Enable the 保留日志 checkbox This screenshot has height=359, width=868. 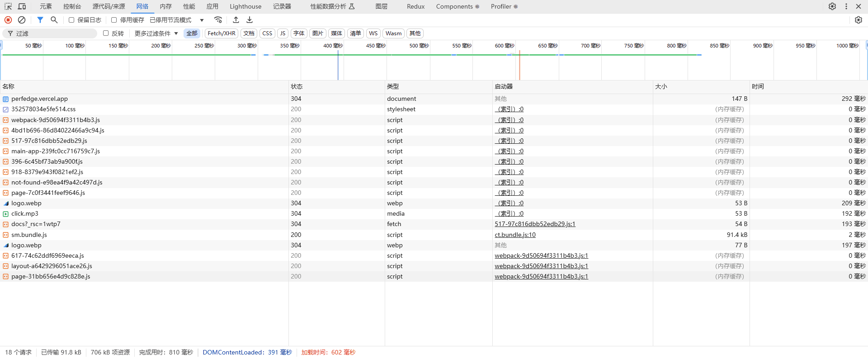pos(71,20)
